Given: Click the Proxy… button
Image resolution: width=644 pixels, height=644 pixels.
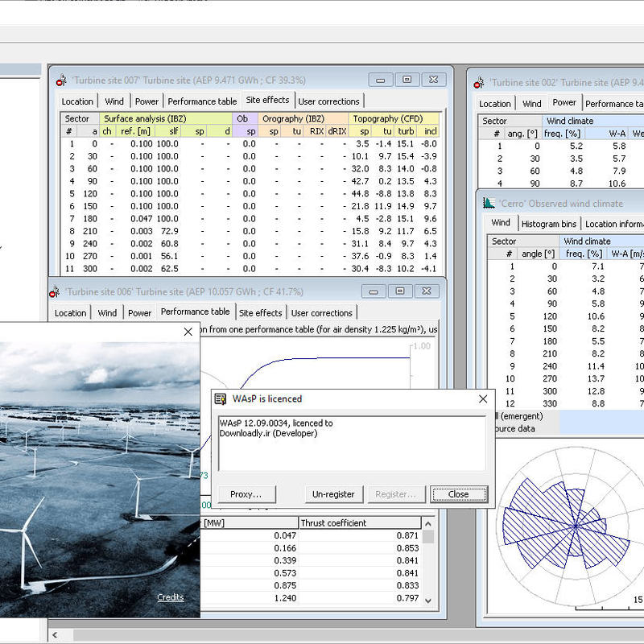Looking at the screenshot, I should click(246, 494).
